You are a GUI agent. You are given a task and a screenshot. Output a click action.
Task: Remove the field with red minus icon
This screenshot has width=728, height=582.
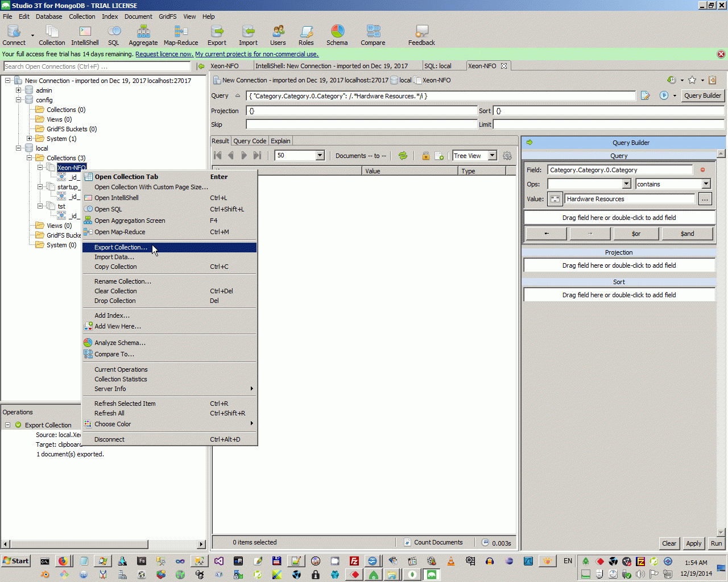click(x=702, y=170)
